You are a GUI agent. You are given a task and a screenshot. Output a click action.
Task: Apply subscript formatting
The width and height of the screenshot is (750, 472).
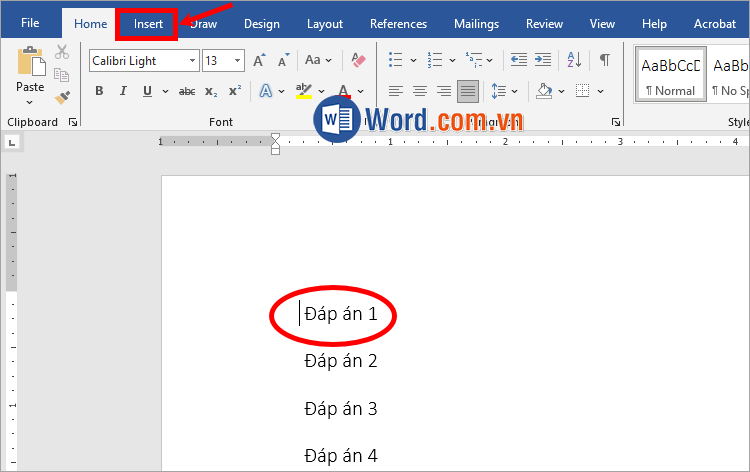pos(211,91)
